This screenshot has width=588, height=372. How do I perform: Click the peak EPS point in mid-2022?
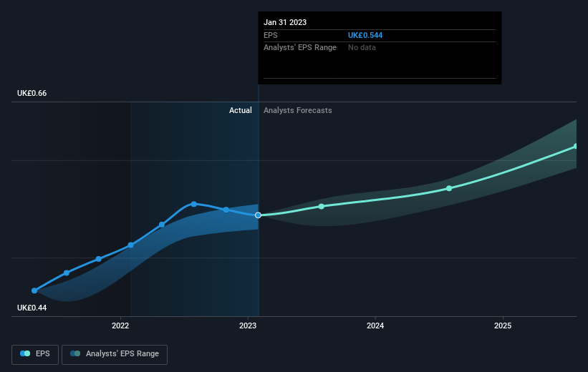(x=194, y=204)
